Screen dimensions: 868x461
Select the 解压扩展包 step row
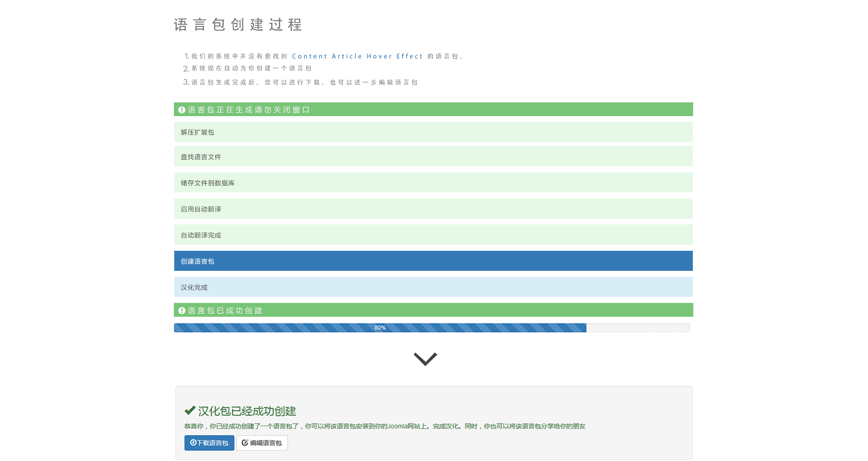click(433, 132)
